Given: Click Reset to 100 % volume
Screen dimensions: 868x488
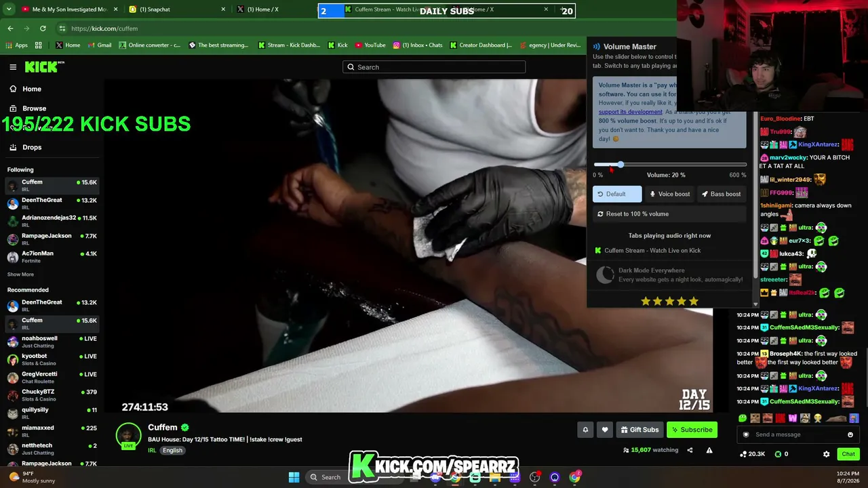Looking at the screenshot, I should click(x=669, y=214).
